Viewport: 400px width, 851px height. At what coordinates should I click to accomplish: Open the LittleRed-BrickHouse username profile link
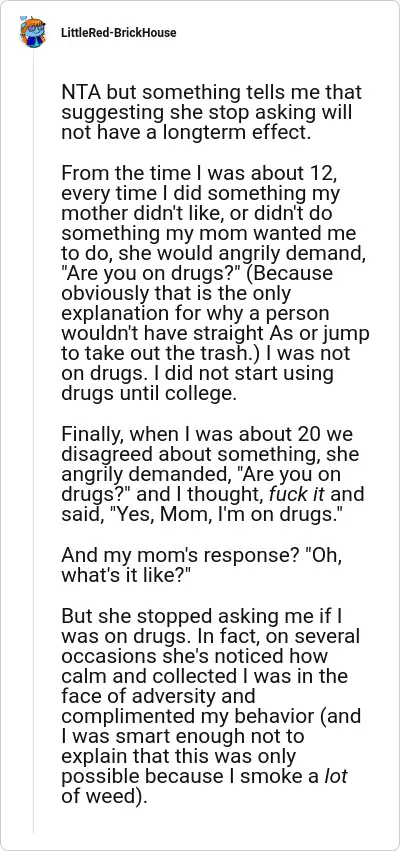tap(118, 33)
